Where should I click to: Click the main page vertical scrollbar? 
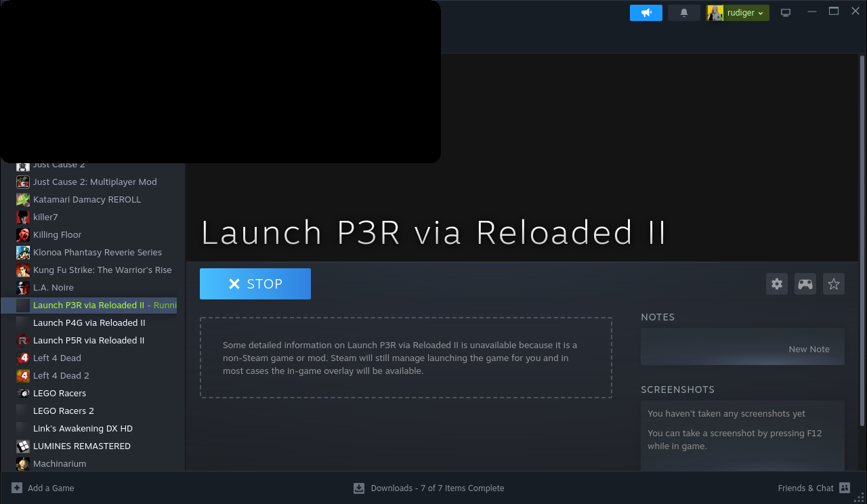(x=862, y=240)
